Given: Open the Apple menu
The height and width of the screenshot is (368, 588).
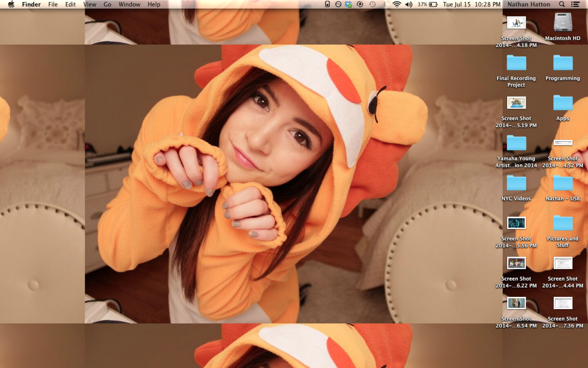Looking at the screenshot, I should pyautogui.click(x=11, y=4).
